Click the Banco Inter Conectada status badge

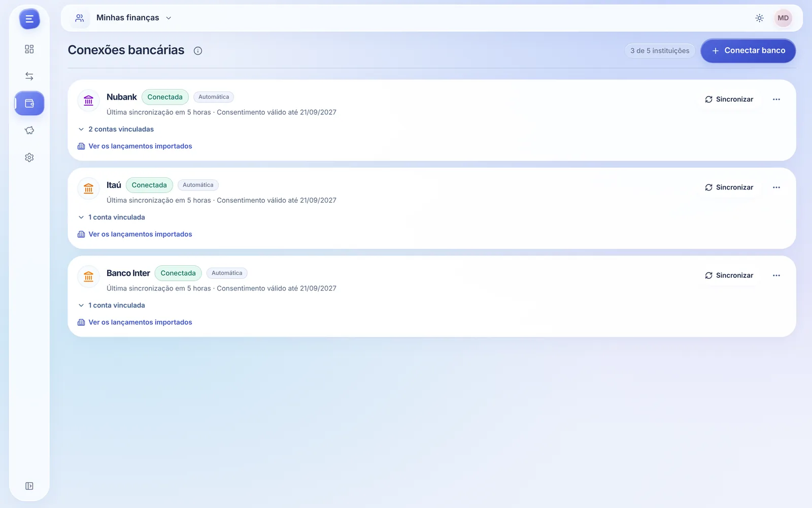coord(178,273)
